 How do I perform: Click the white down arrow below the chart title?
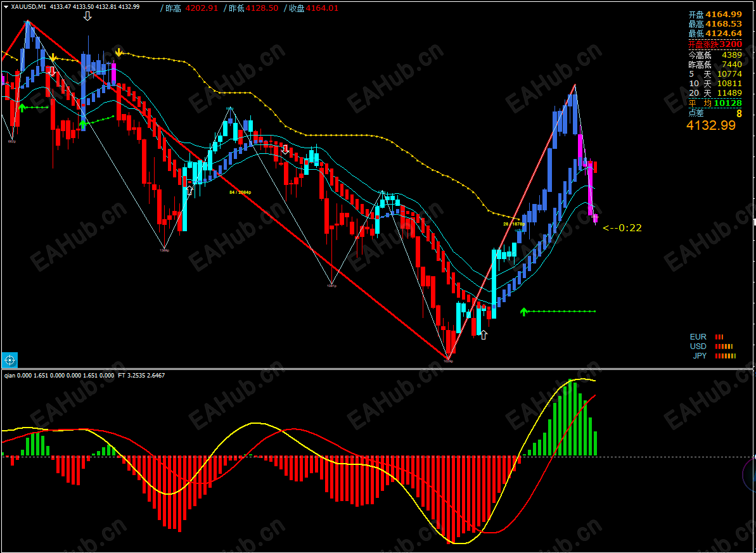pos(87,17)
